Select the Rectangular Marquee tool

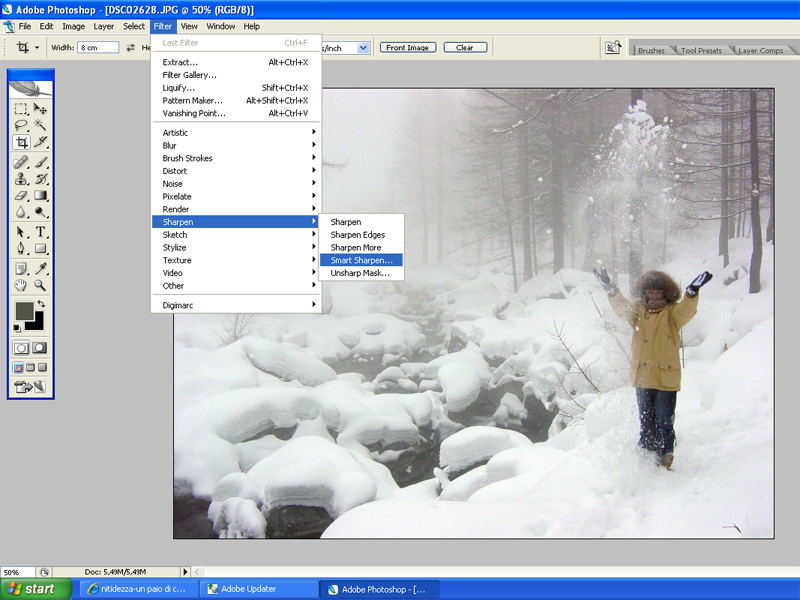(21, 109)
